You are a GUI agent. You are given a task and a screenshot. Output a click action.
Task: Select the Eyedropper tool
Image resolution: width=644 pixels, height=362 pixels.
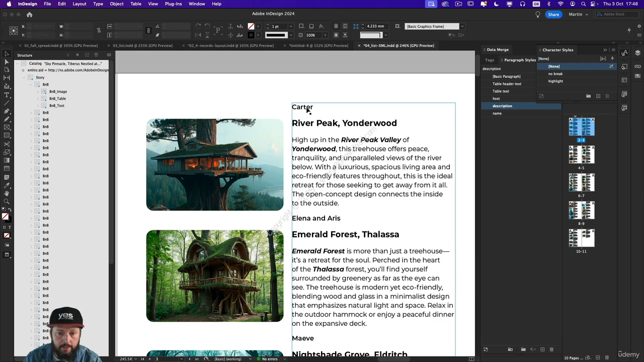[7, 185]
